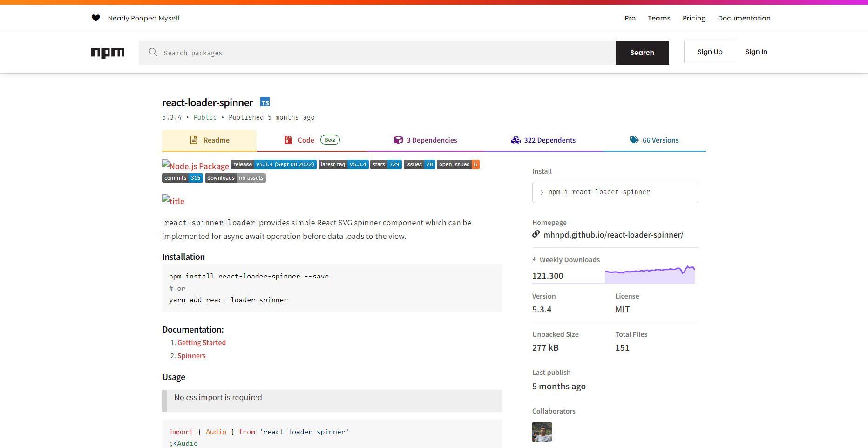Open the 3 Dependencies tab
Viewport: 868px width, 448px height.
(x=426, y=140)
